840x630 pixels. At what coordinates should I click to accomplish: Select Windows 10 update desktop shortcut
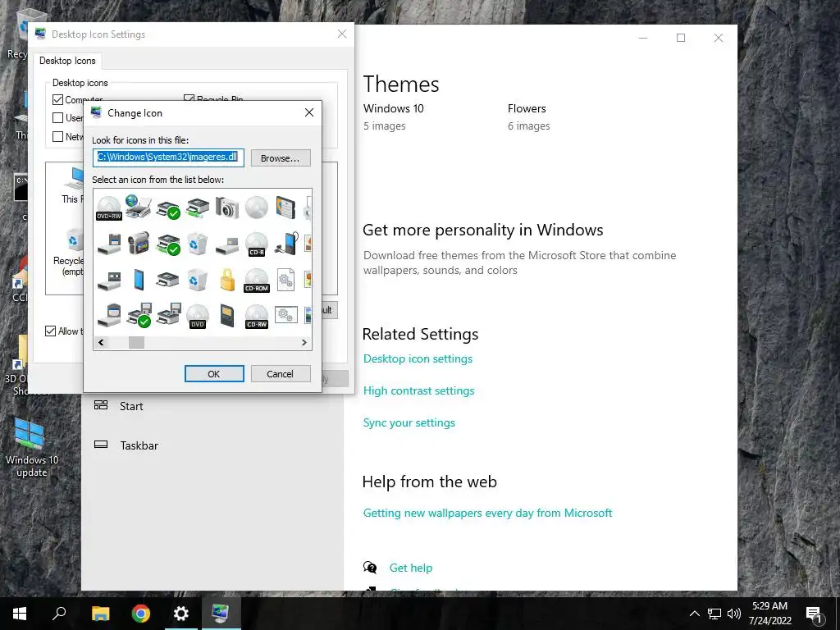31,447
